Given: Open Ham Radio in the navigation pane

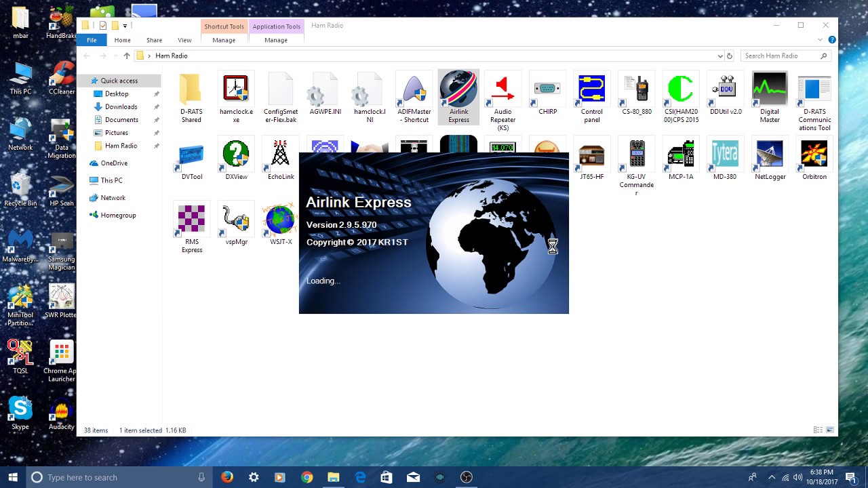Looking at the screenshot, I should pos(121,146).
